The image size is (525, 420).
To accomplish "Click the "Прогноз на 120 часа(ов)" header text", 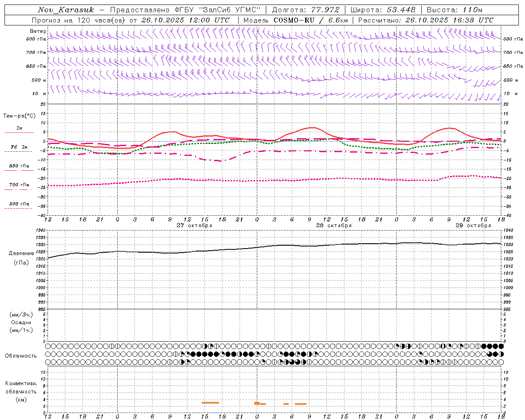I will click(x=80, y=20).
